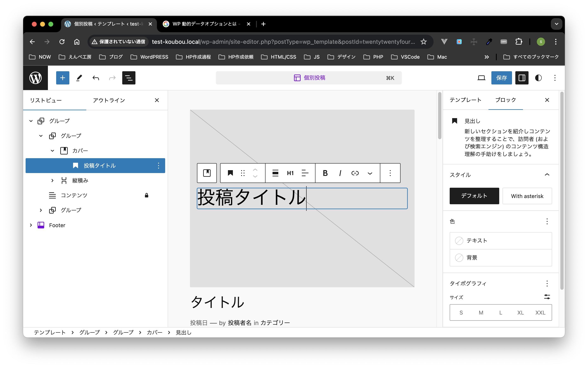
Task: Choose font size S
Action: (461, 312)
